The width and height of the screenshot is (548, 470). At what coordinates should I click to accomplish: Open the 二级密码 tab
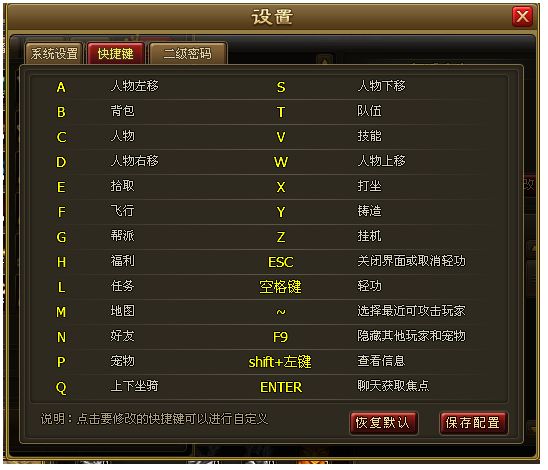coord(188,54)
